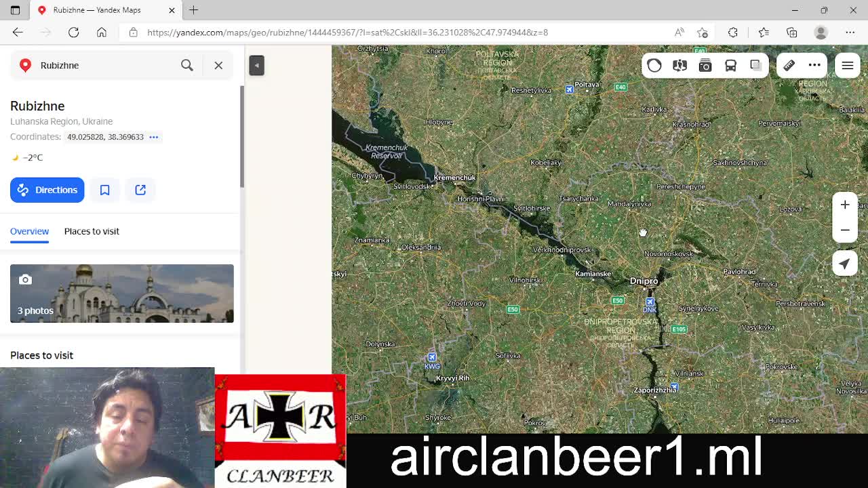Collapse the side panel arrow

256,65
